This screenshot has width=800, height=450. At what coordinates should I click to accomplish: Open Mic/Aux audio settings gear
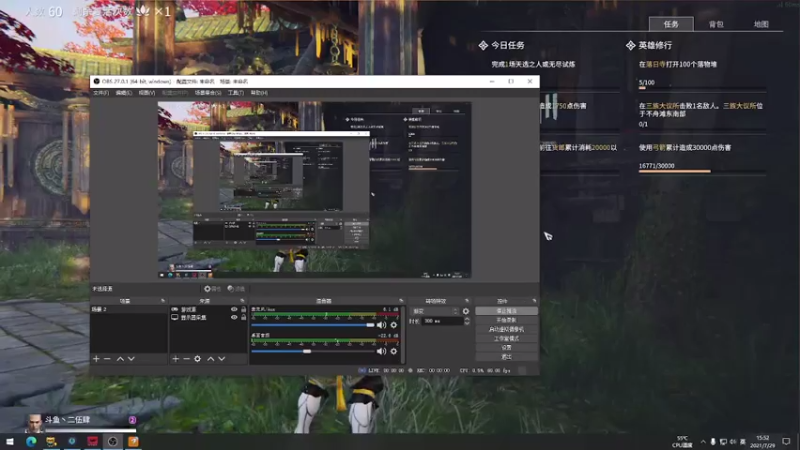(393, 325)
